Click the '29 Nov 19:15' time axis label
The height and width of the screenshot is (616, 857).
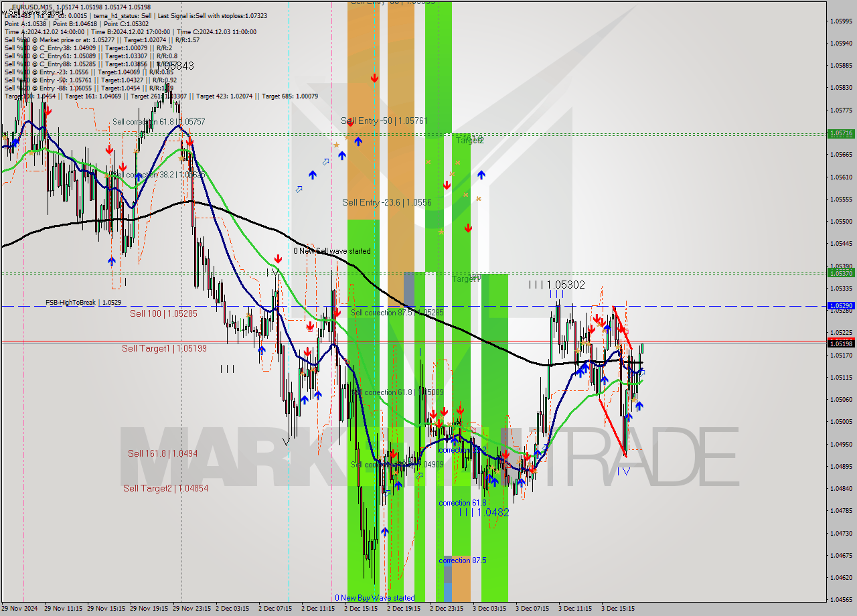point(149,609)
